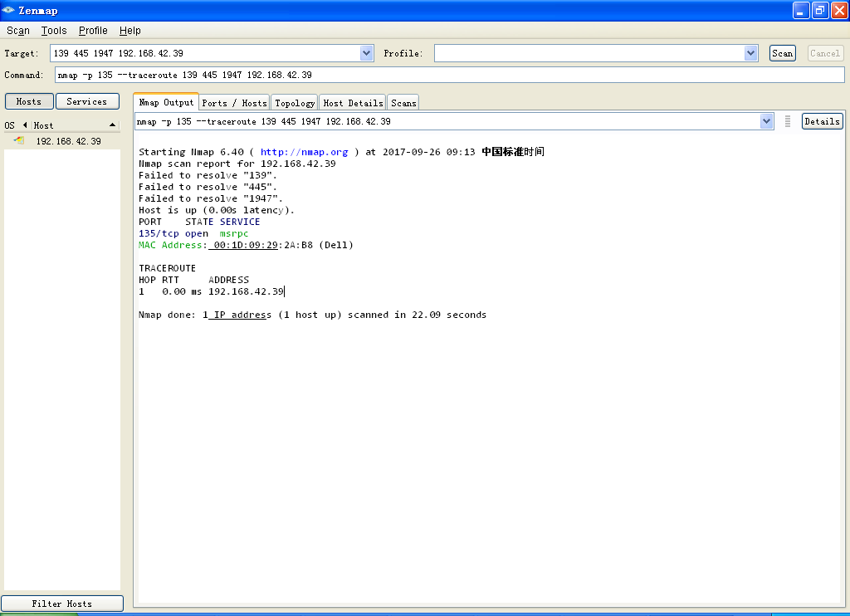Show the Hosts list
Viewport: 850px width, 616px height.
29,101
